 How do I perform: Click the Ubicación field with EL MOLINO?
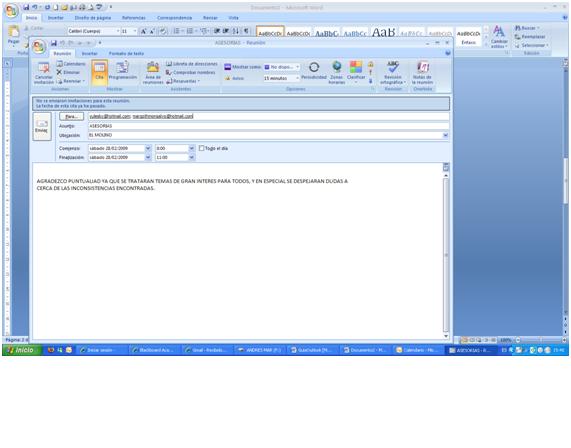click(265, 135)
